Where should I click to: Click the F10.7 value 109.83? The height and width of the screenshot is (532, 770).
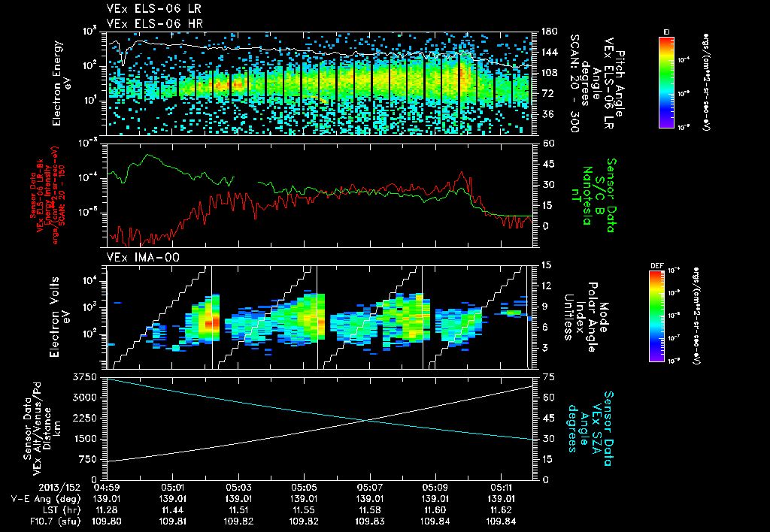369,521
